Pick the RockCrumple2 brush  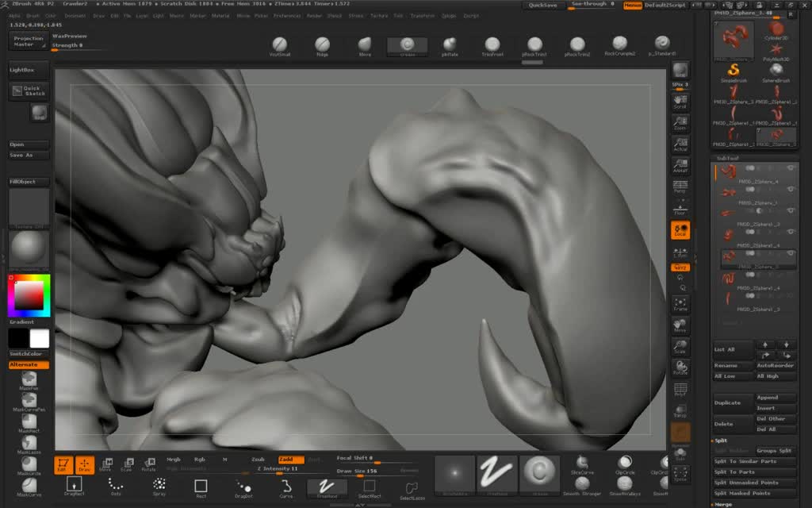pos(619,45)
